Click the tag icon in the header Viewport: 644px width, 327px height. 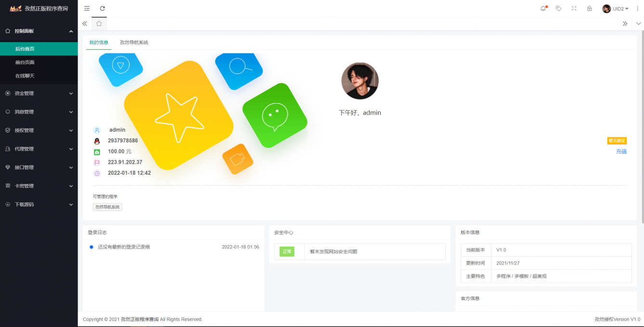coord(558,8)
